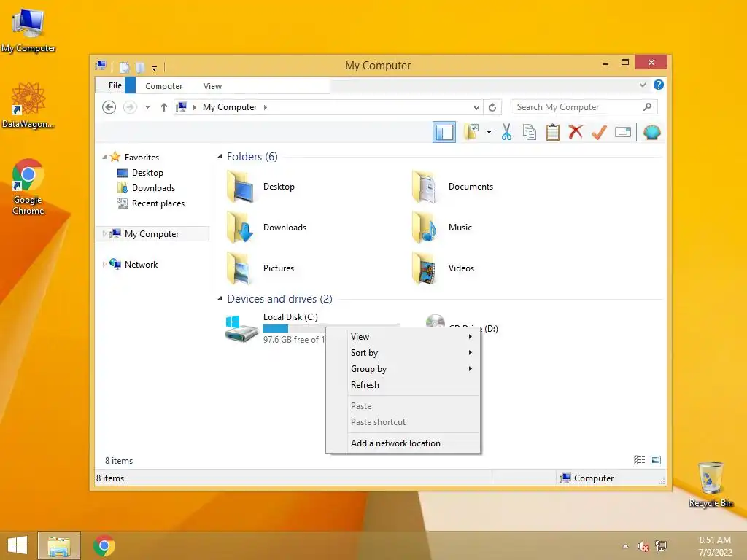Image resolution: width=747 pixels, height=560 pixels.
Task: Open the recent locations dropdown arrow
Action: [147, 107]
